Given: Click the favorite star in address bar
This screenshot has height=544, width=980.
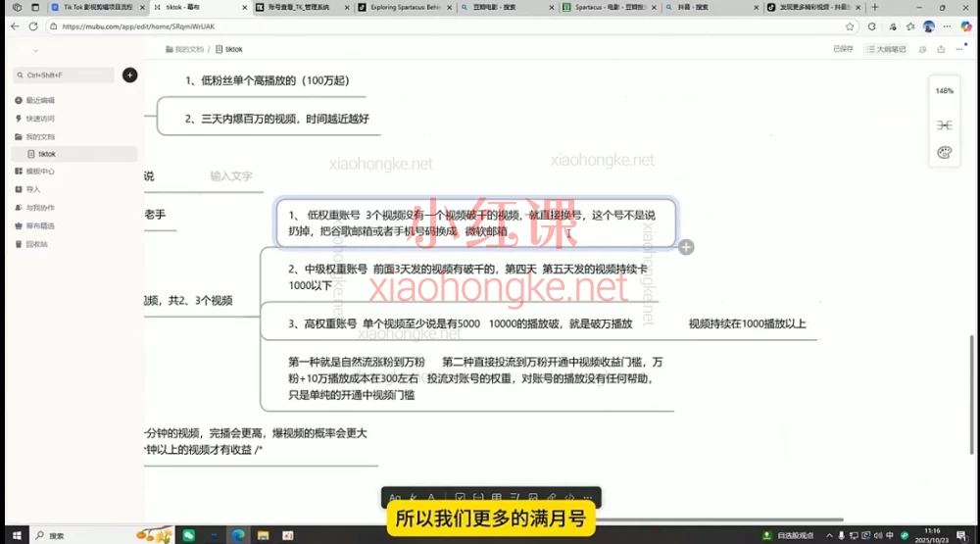Looking at the screenshot, I should 850,26.
